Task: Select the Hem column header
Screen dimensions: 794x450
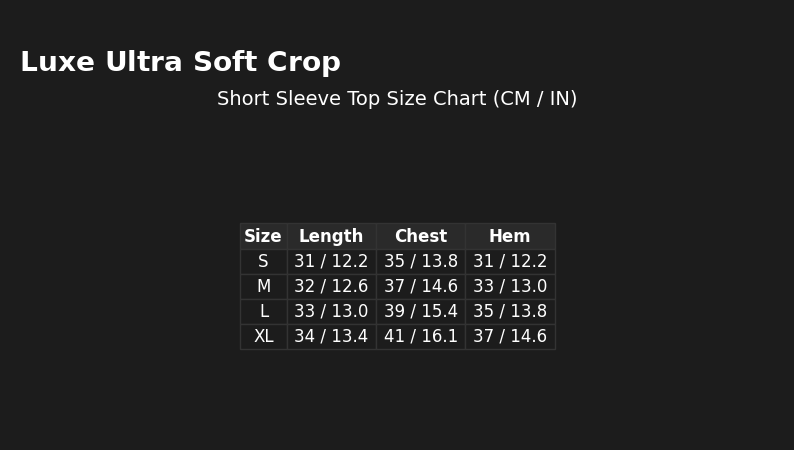Action: click(510, 237)
